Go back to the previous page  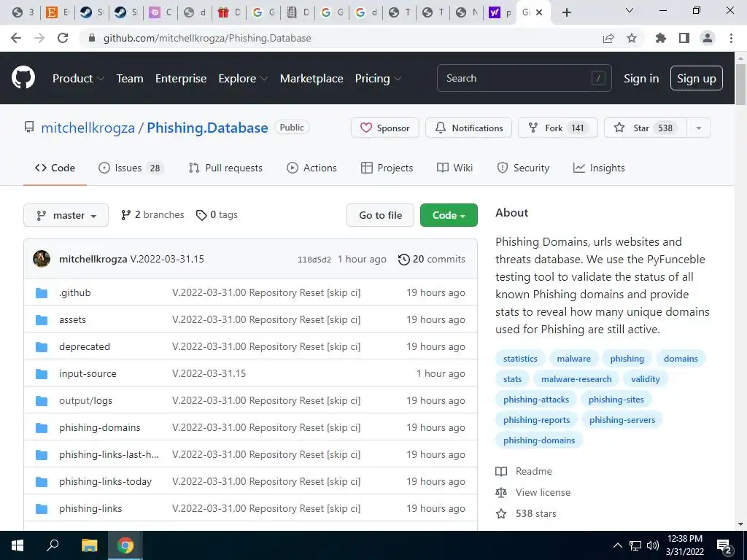coord(16,38)
